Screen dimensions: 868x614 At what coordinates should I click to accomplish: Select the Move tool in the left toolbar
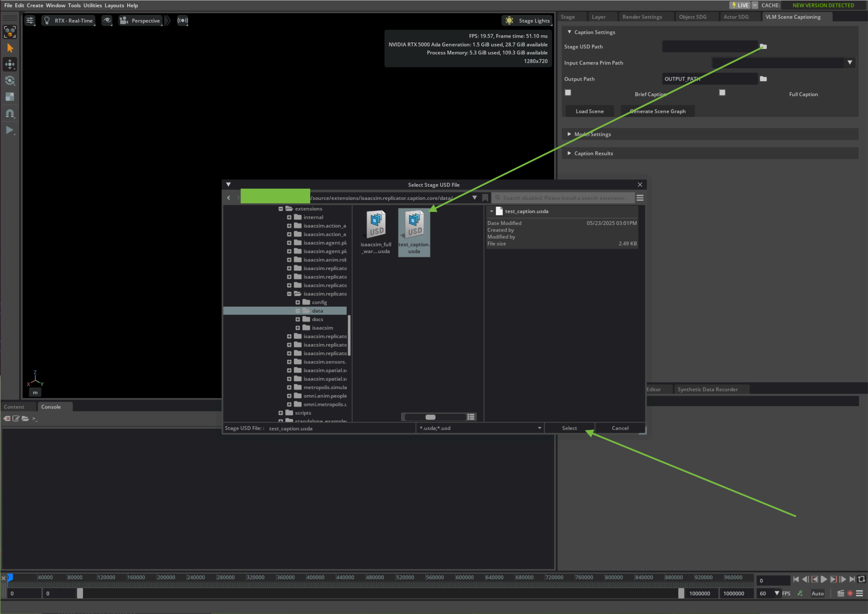pos(10,64)
